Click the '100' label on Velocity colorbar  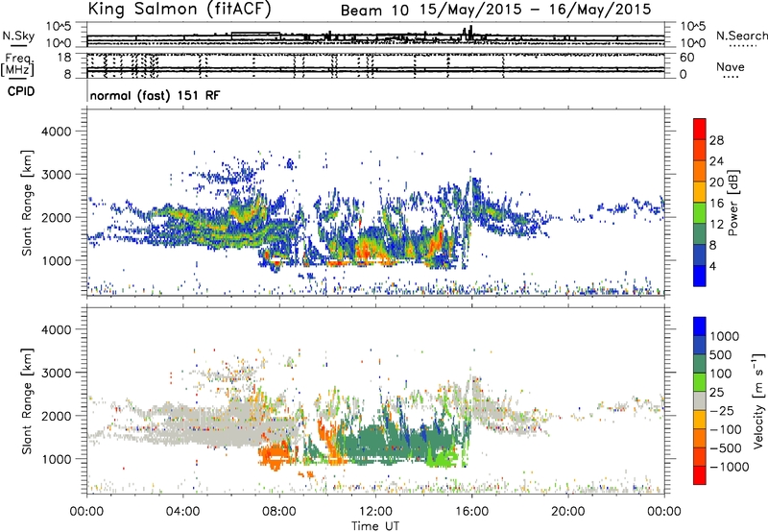tap(721, 374)
